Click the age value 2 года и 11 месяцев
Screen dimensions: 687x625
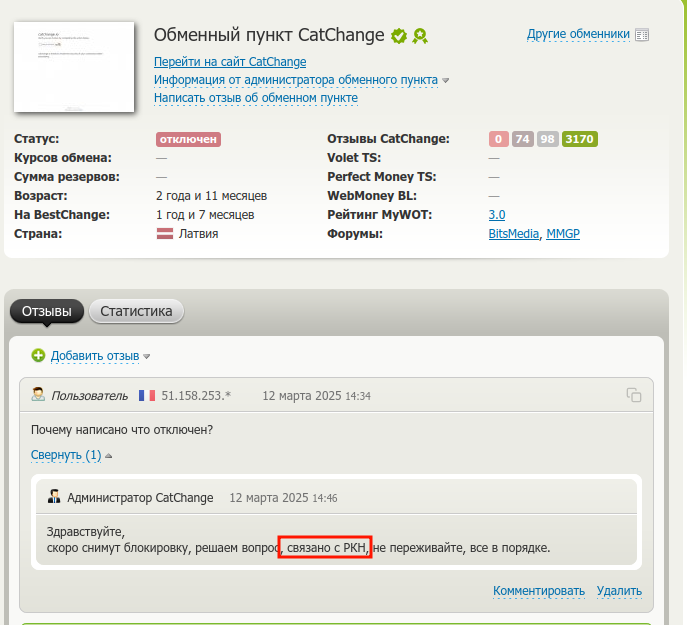coord(212,195)
